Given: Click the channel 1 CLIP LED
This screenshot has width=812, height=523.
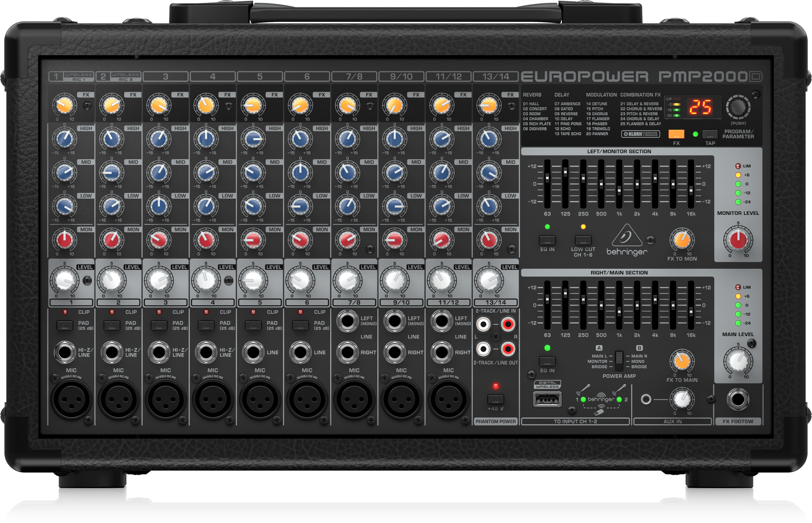Looking at the screenshot, I should 65,312.
